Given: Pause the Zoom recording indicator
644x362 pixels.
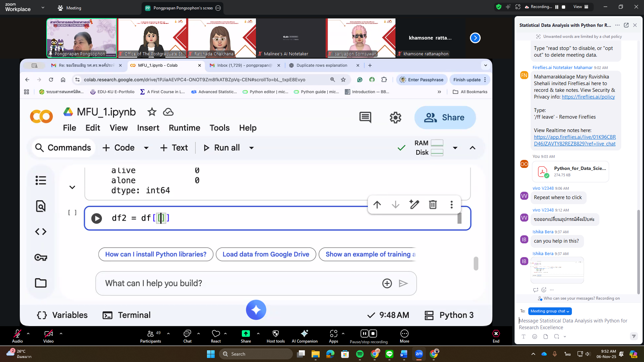Looking at the screenshot, I should point(557,7).
